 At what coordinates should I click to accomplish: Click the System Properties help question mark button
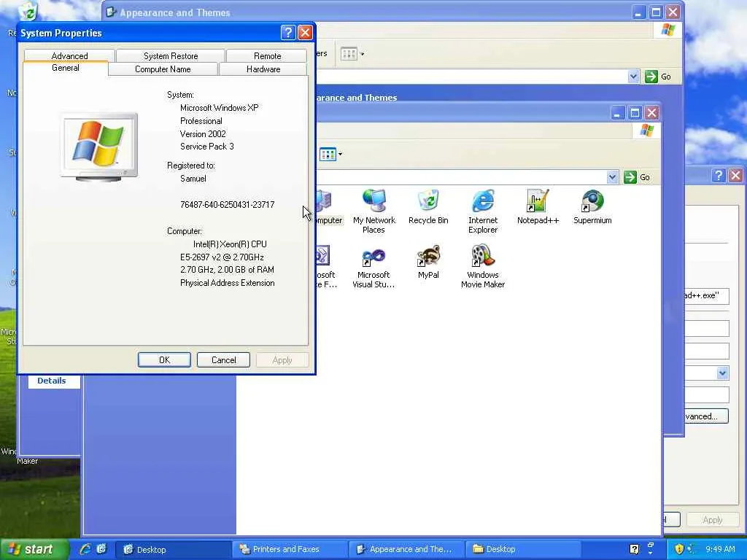click(287, 32)
